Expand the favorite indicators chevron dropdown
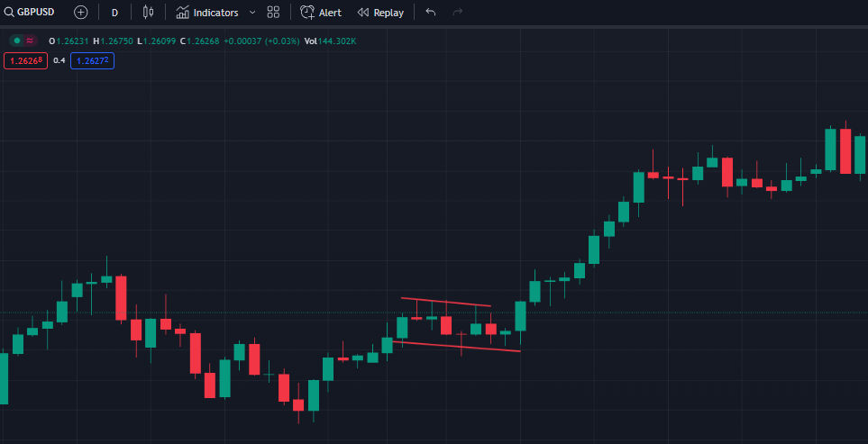The width and height of the screenshot is (868, 444). click(252, 13)
